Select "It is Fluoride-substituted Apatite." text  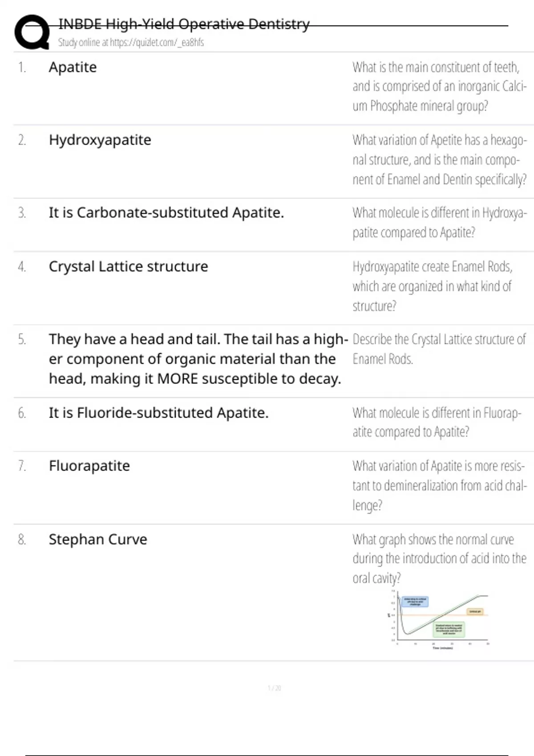click(158, 413)
